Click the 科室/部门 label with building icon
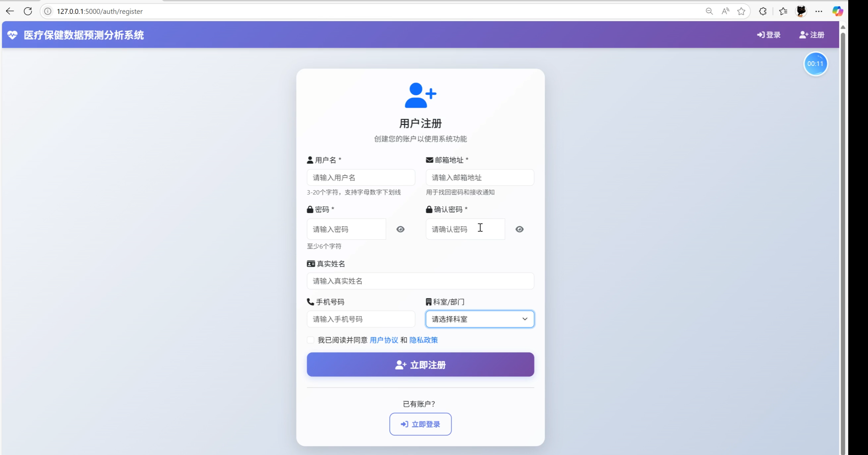This screenshot has width=868, height=455. click(x=445, y=302)
